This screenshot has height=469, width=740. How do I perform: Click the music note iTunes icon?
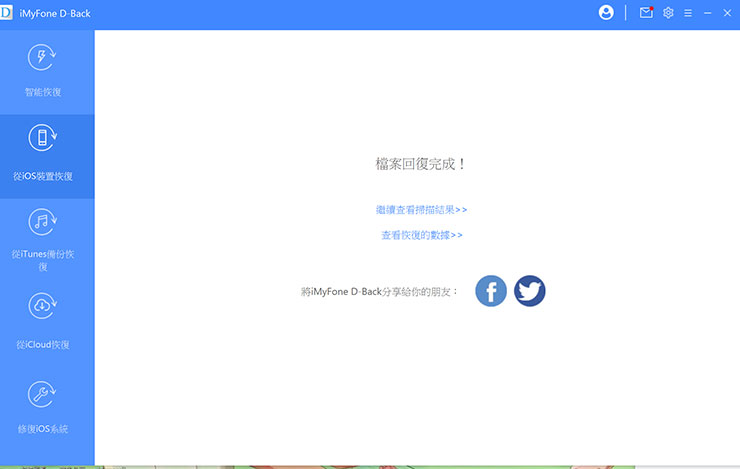pos(42,222)
